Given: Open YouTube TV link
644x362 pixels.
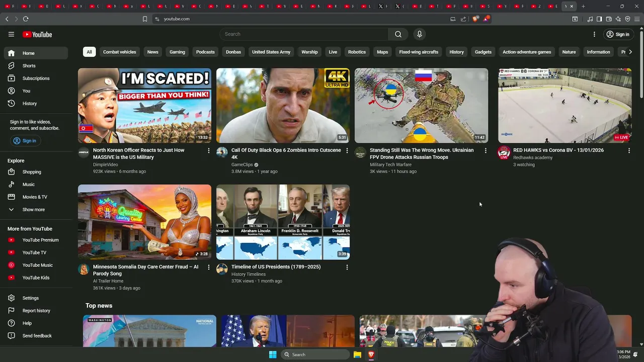Looking at the screenshot, I should click(35, 252).
